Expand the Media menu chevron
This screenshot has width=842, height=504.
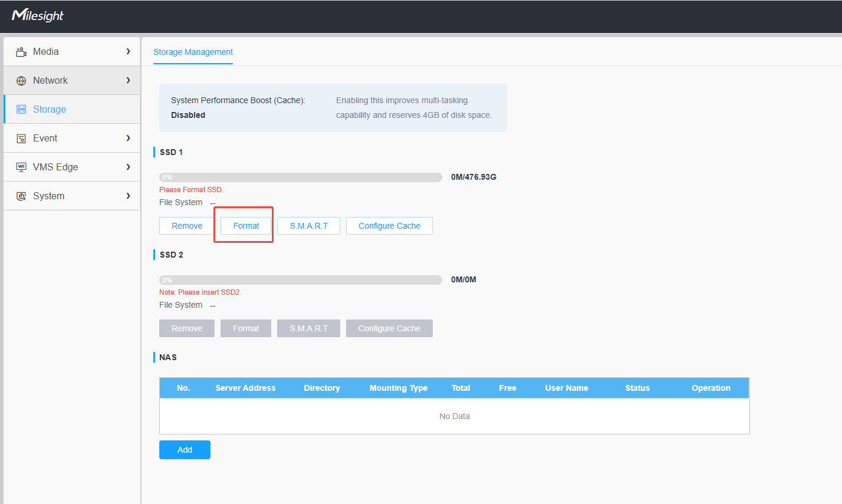pos(128,52)
